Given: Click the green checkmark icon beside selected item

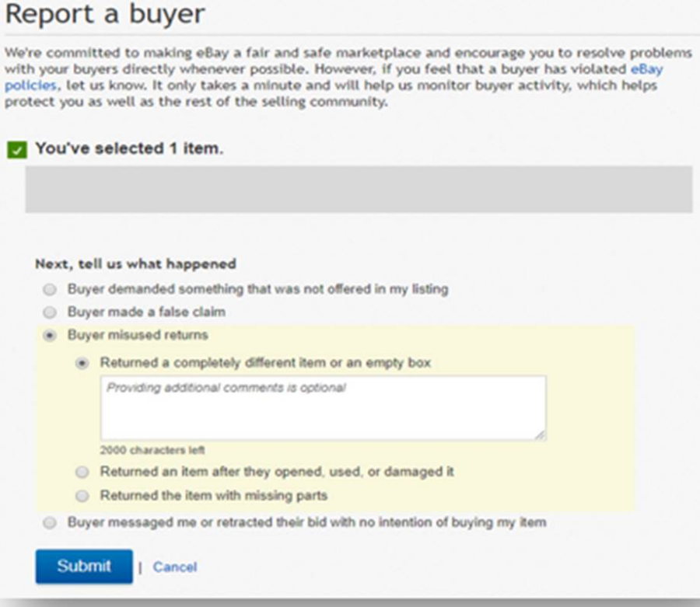Looking at the screenshot, I should tap(17, 150).
